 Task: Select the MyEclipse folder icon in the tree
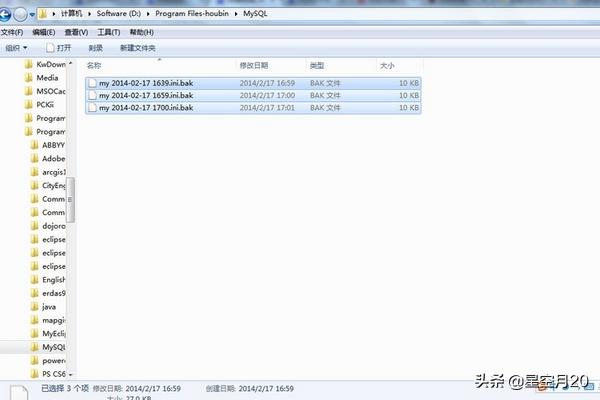34,333
